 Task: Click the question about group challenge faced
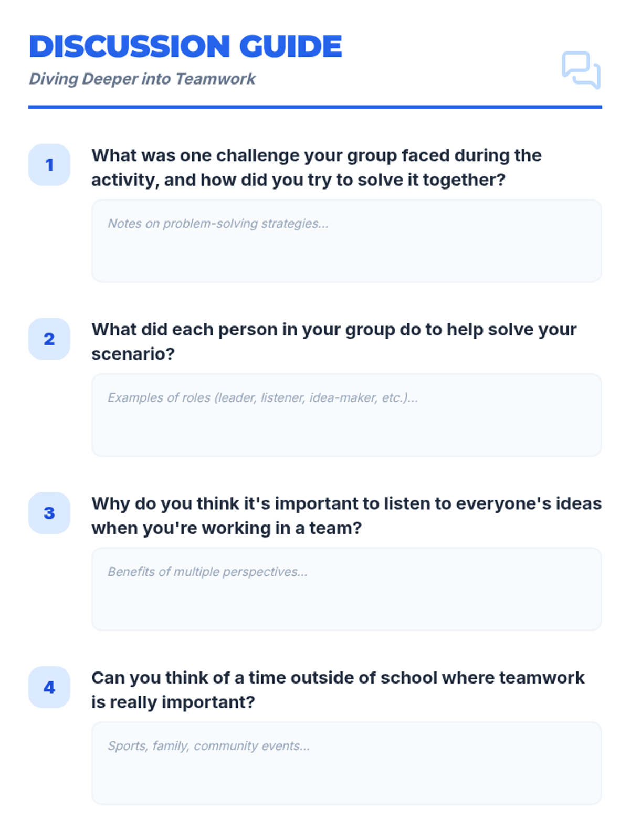click(x=317, y=167)
